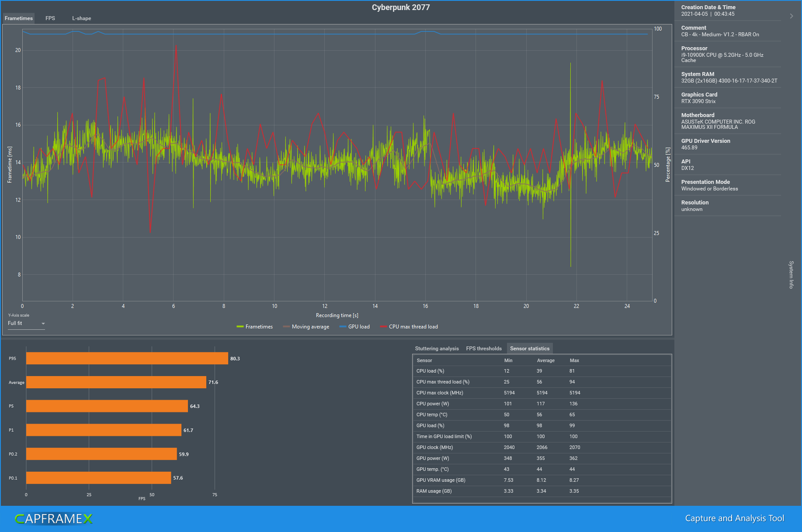Select the Time in GPU load limit row
The height and width of the screenshot is (532, 802).
coord(542,437)
